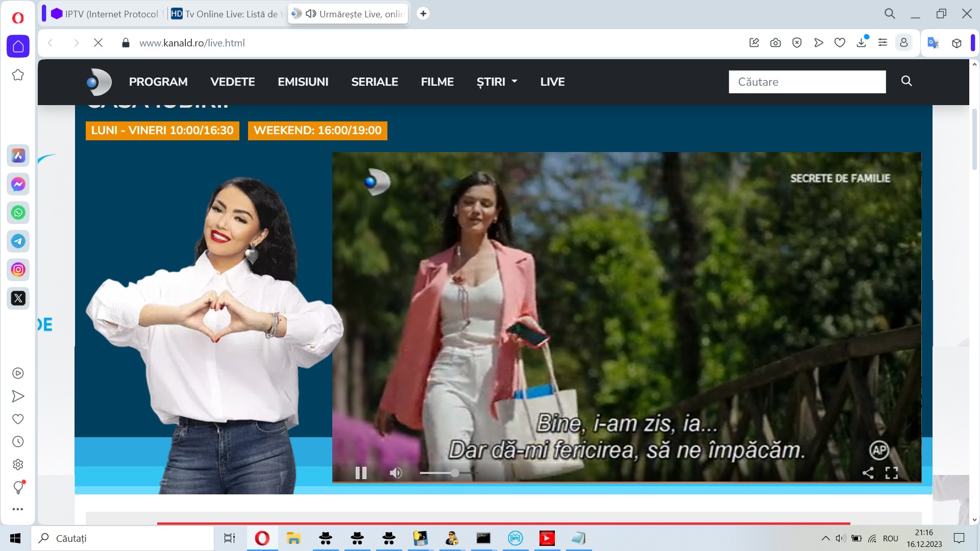Enter fullscreen video mode
The image size is (980, 551).
pos(892,473)
